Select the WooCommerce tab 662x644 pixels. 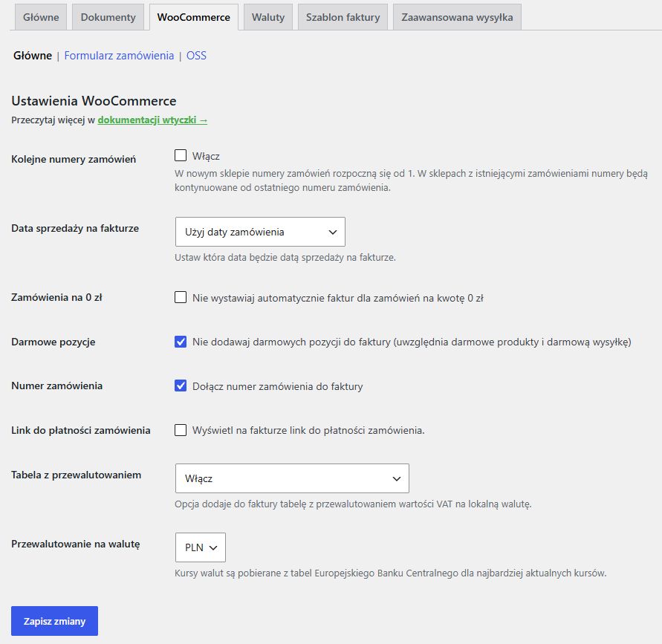click(194, 17)
